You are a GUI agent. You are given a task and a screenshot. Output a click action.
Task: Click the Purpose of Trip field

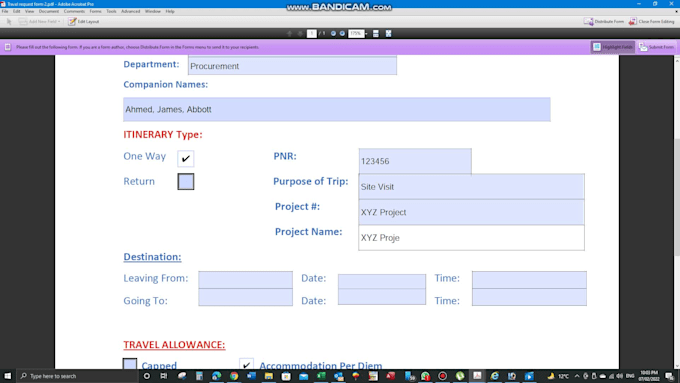471,187
